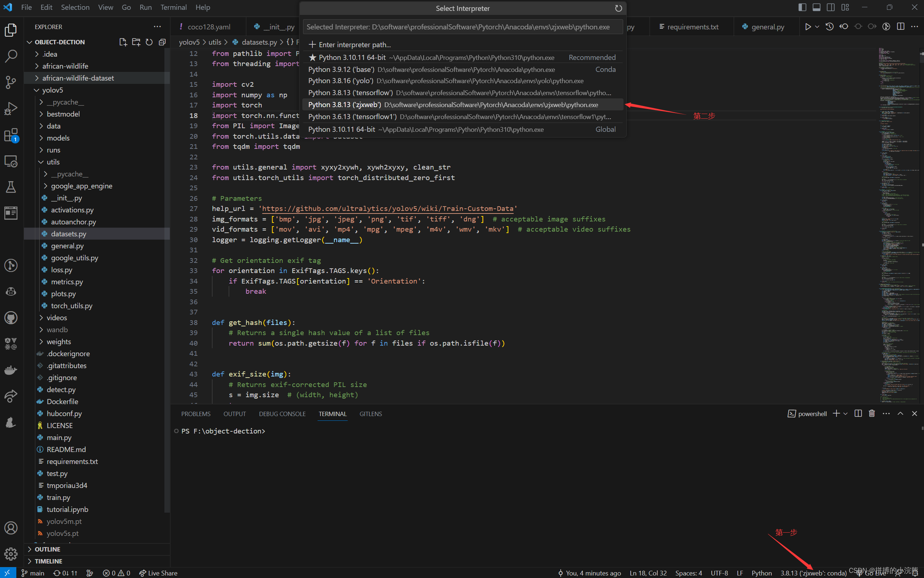The image size is (924, 578).
Task: Open the Explorer view in activity bar
Action: click(11, 30)
